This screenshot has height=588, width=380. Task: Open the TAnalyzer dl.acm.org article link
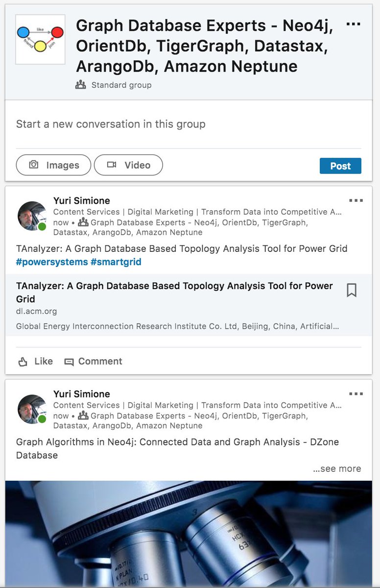pyautogui.click(x=174, y=292)
